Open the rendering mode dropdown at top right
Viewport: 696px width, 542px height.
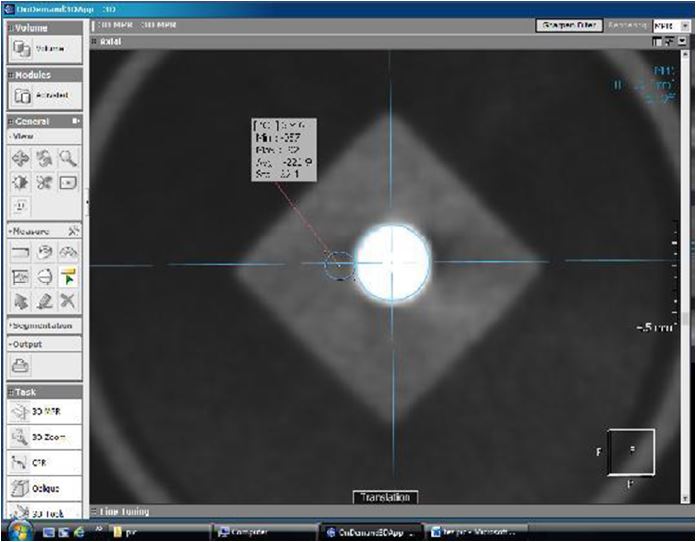coord(664,25)
